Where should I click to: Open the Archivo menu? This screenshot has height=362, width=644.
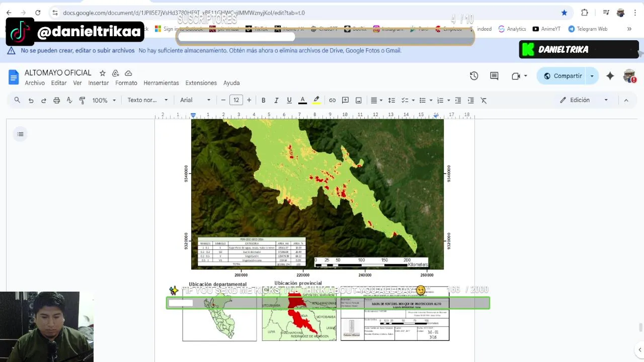coord(35,83)
